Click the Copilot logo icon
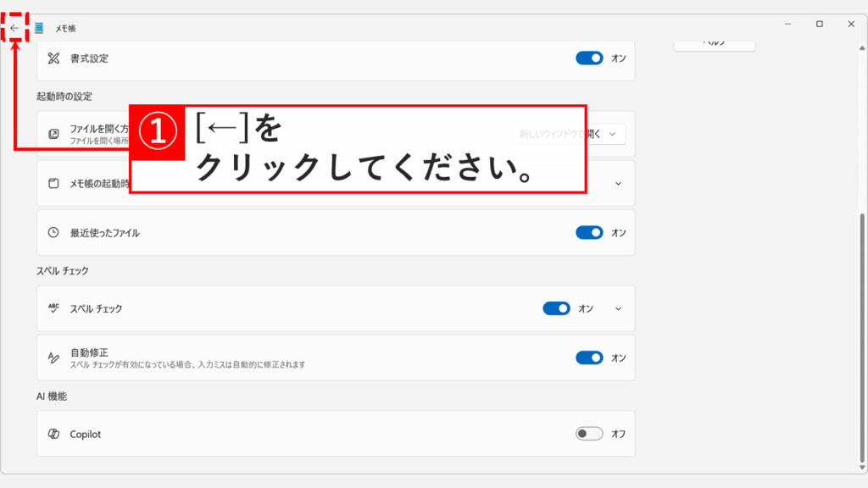The height and width of the screenshot is (488, 868). point(53,433)
